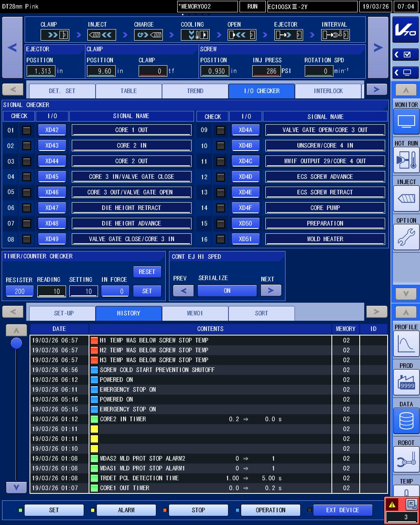Enable check box for DIE HEIGHT RETRACT
The height and width of the screenshot is (525, 420).
coord(27,208)
